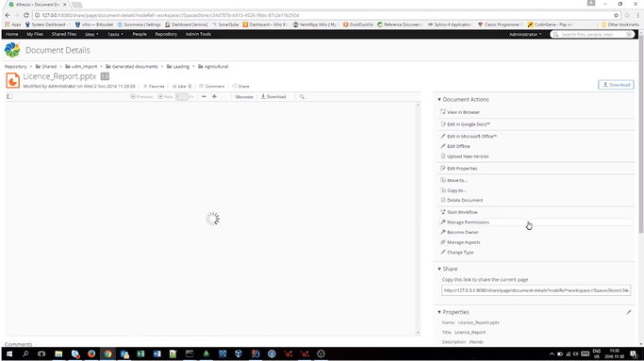Viewport: 644px width, 361px height.
Task: Click the browser back arrow
Action: tap(8, 15)
